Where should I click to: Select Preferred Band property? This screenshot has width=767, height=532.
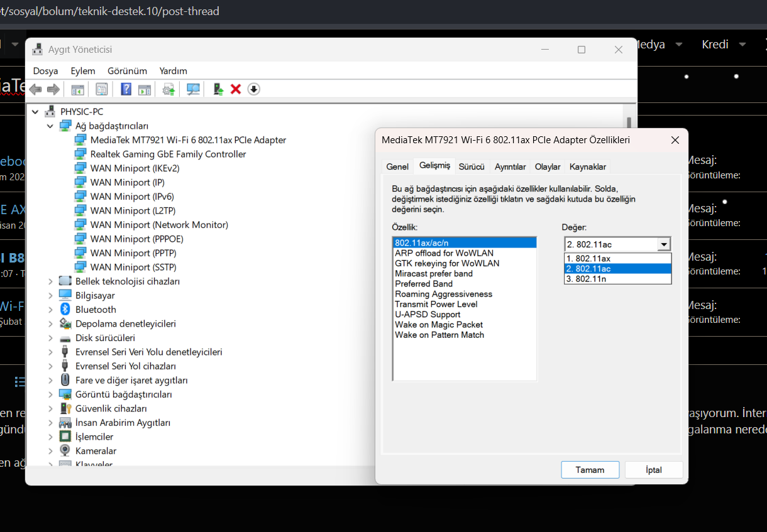(424, 284)
